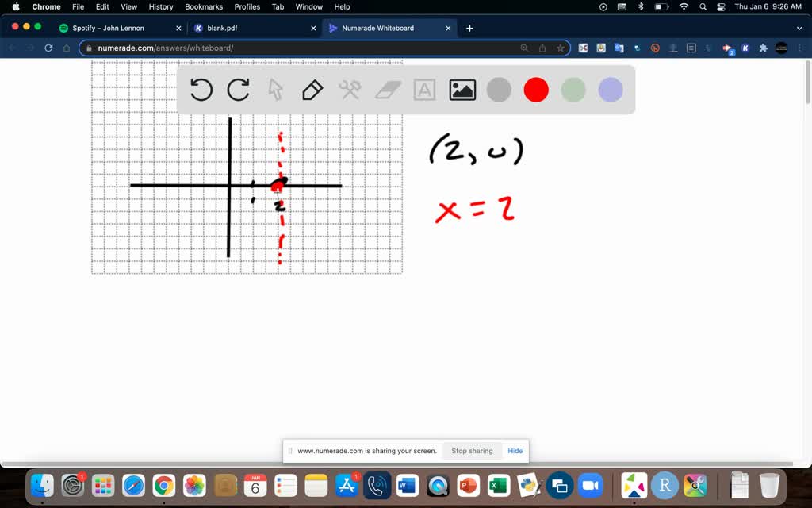Select the pointer selection tool

click(274, 90)
